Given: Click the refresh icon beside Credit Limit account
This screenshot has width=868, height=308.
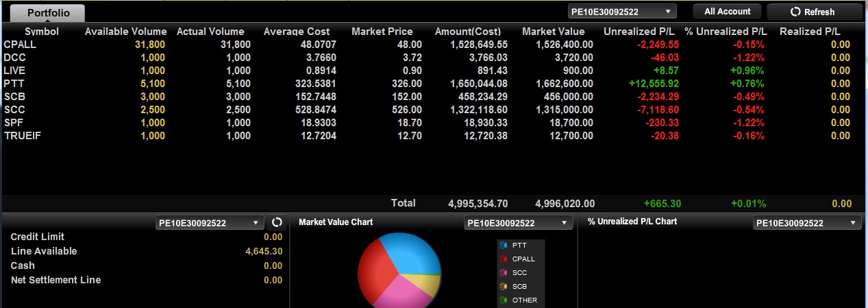Looking at the screenshot, I should (x=277, y=222).
